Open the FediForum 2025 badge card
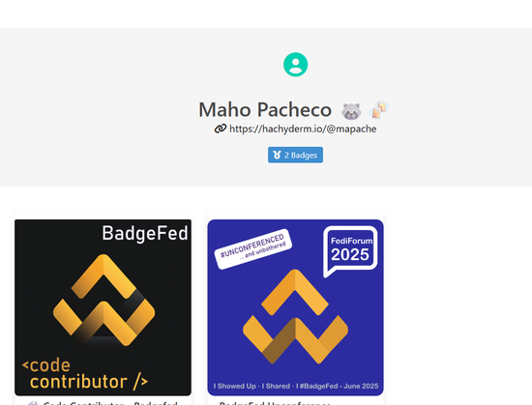Image resolution: width=532 pixels, height=405 pixels. (x=296, y=307)
